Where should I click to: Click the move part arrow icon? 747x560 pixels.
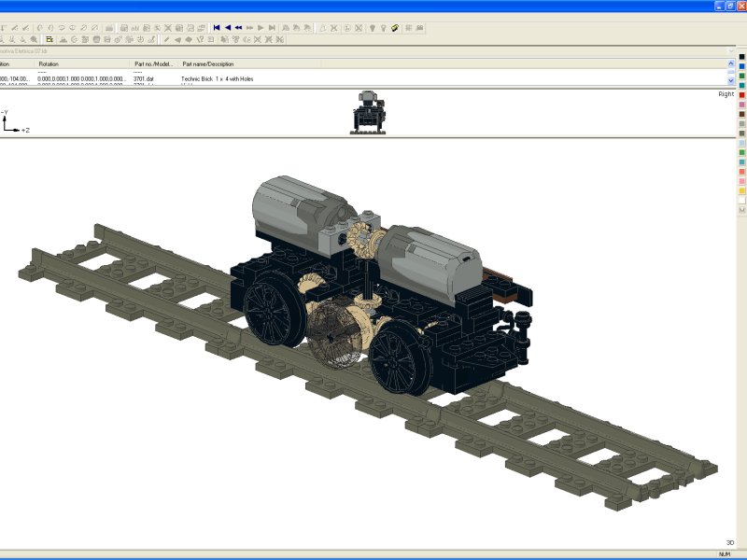coord(177,38)
